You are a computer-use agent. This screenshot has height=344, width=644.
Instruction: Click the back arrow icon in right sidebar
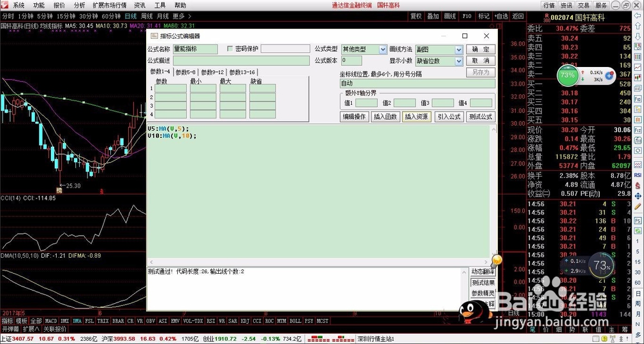(x=638, y=15)
